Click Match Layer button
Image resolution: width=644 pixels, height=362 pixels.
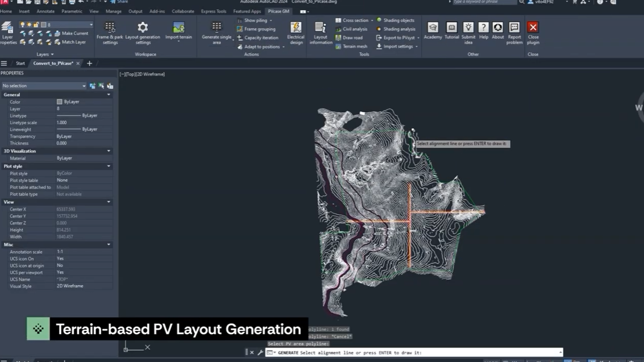click(x=70, y=42)
